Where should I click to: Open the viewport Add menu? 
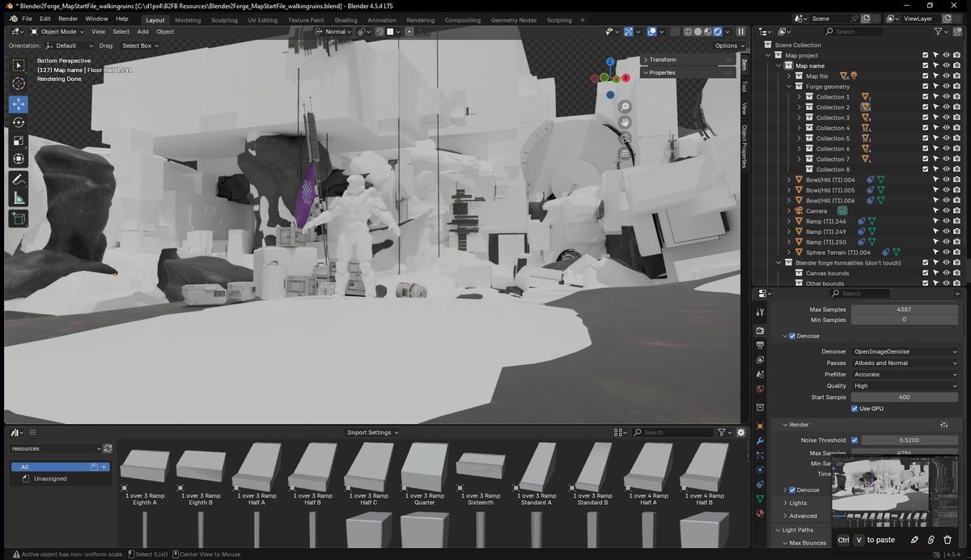click(x=142, y=32)
